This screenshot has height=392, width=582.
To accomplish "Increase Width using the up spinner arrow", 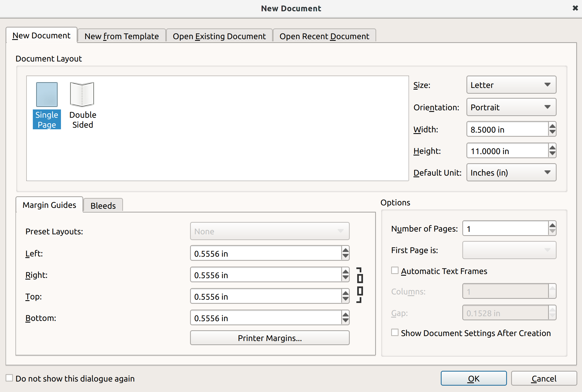I will pos(552,127).
